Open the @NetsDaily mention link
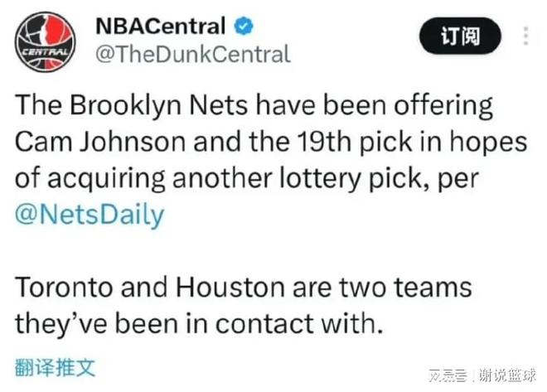This screenshot has height=392, width=547. coord(90,215)
